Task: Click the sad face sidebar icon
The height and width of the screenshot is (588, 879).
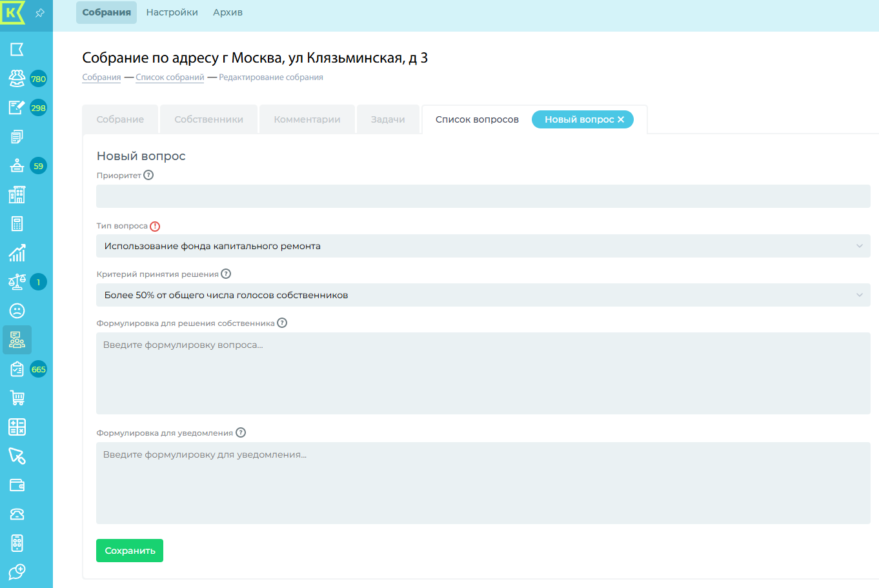Action: point(17,311)
